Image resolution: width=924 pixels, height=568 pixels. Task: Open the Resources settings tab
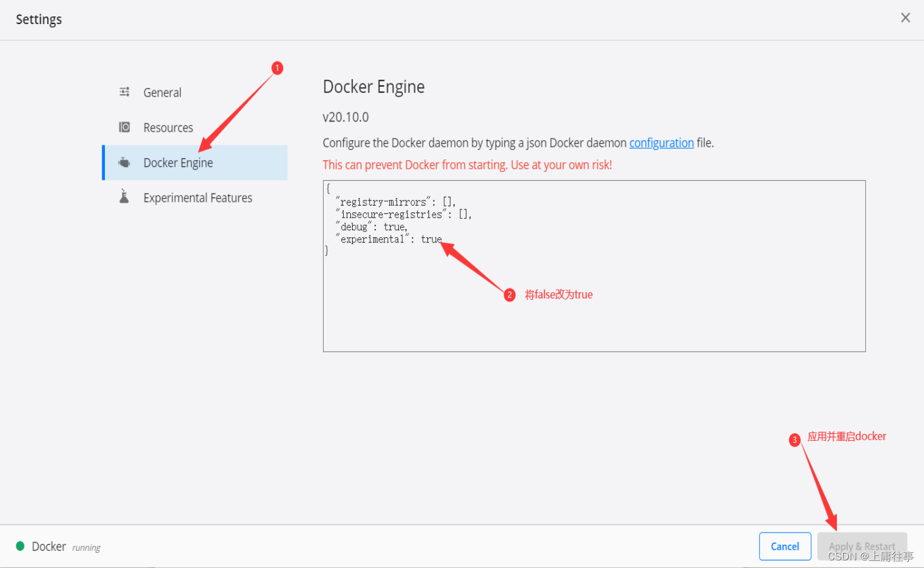pos(195,128)
